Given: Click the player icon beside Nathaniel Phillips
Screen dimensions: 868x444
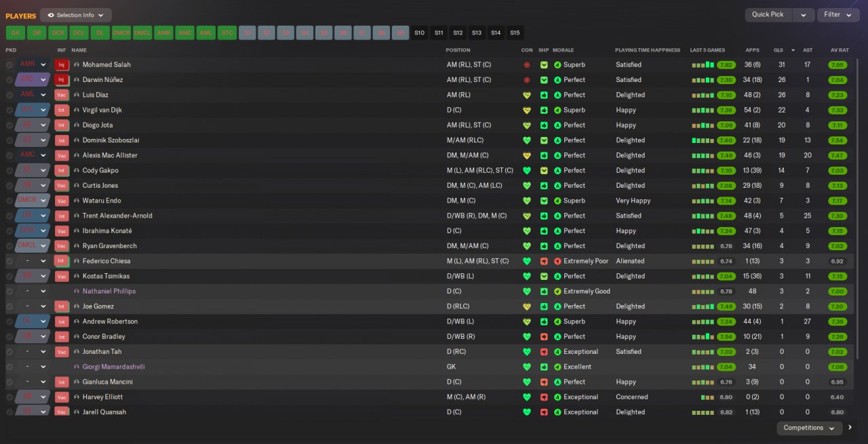Looking at the screenshot, I should coord(77,291).
